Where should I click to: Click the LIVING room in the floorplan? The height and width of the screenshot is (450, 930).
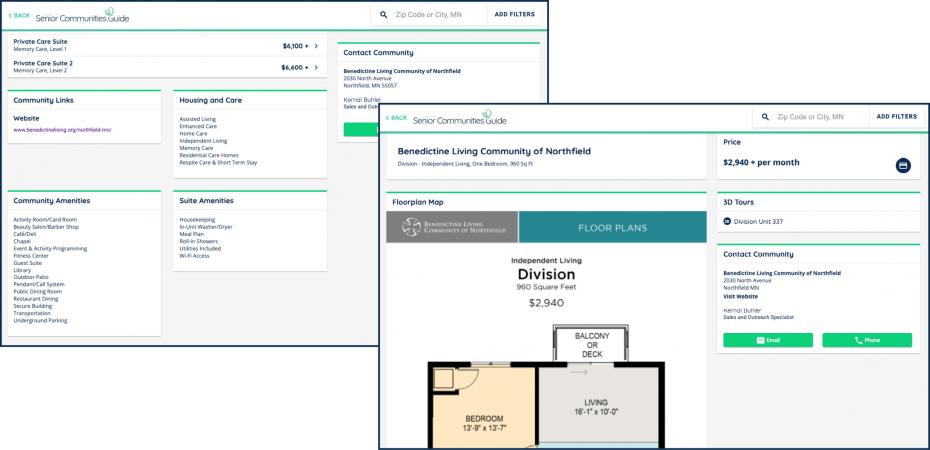coord(600,406)
